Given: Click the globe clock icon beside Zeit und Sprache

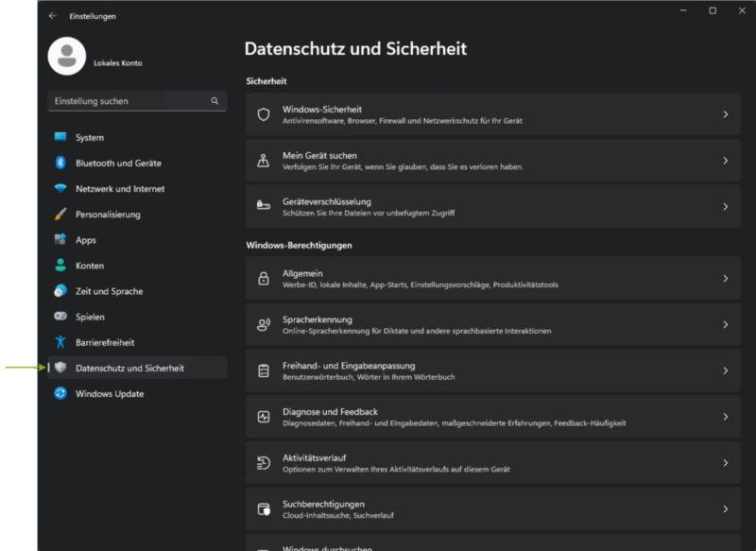Looking at the screenshot, I should pos(60,291).
